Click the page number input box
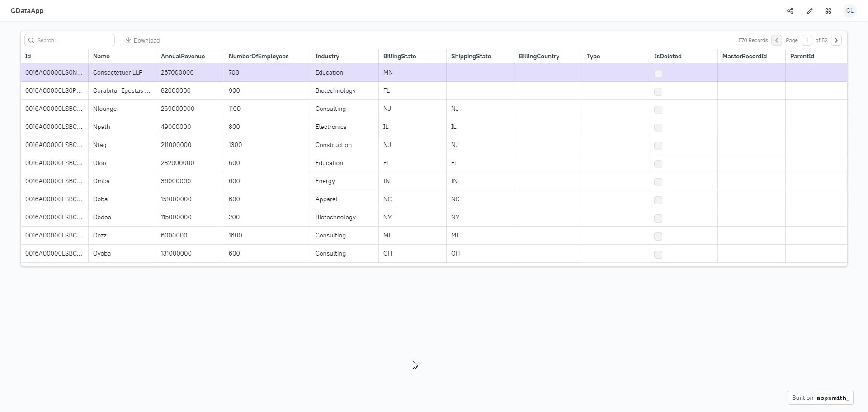Screen dimensions: 868x412 (807, 40)
